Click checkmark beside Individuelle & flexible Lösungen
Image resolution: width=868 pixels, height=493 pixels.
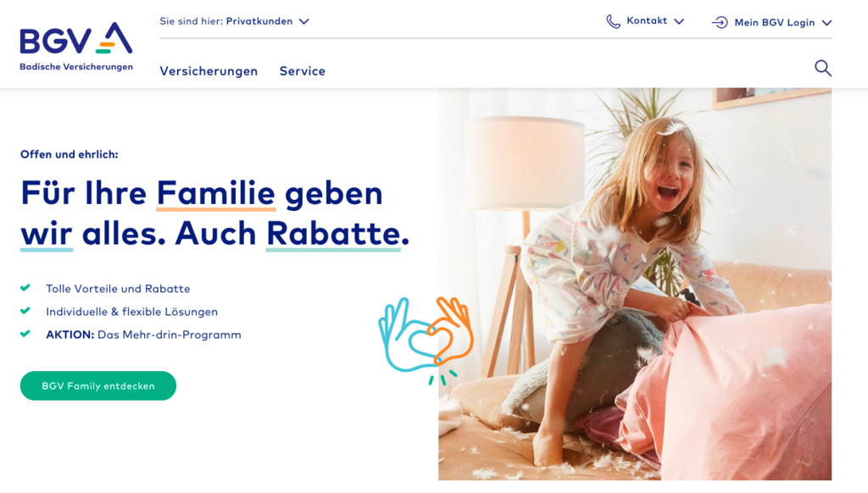pos(25,311)
